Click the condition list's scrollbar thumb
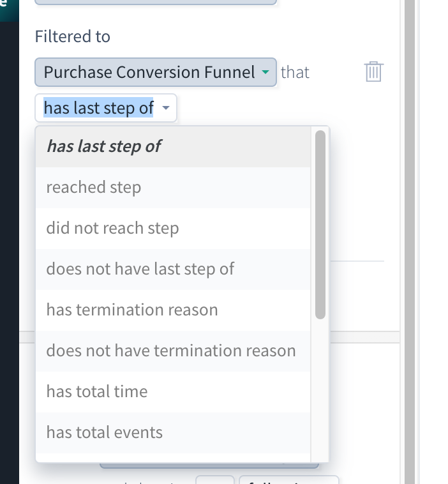 320,225
